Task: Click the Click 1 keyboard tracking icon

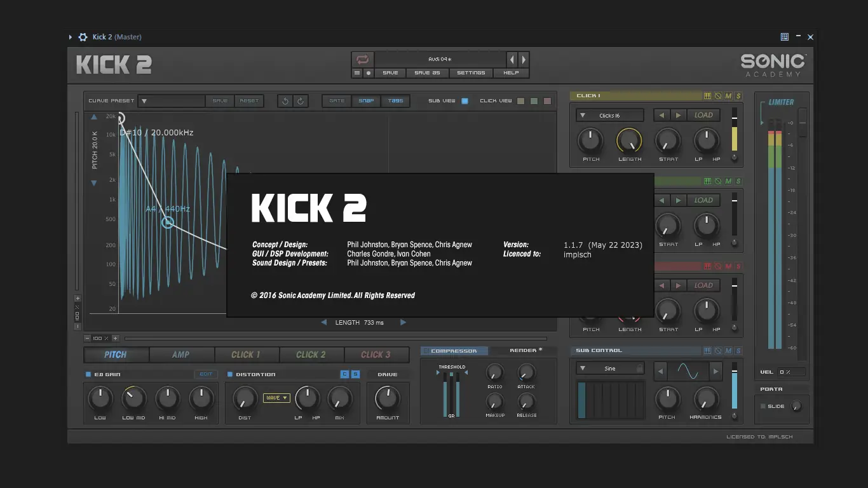Action: tap(707, 96)
